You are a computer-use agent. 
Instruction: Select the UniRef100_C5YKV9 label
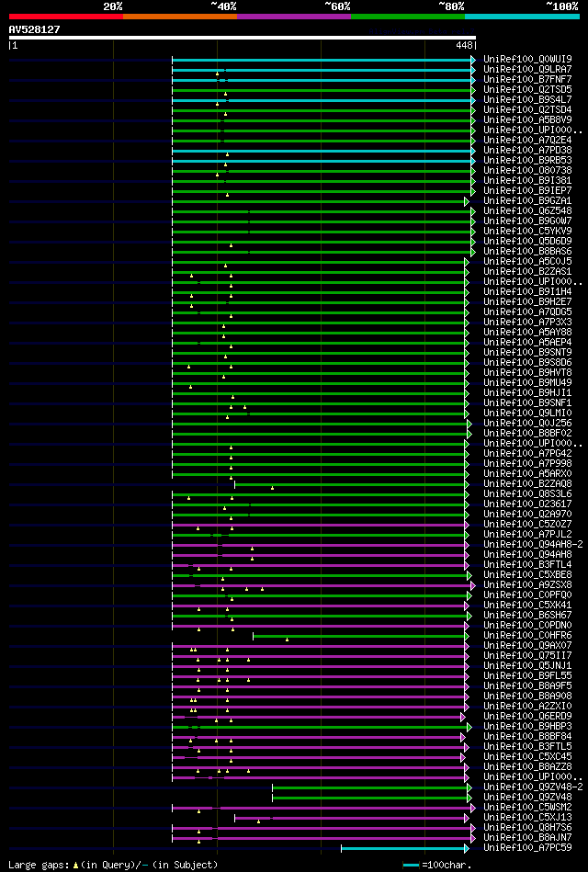click(528, 231)
